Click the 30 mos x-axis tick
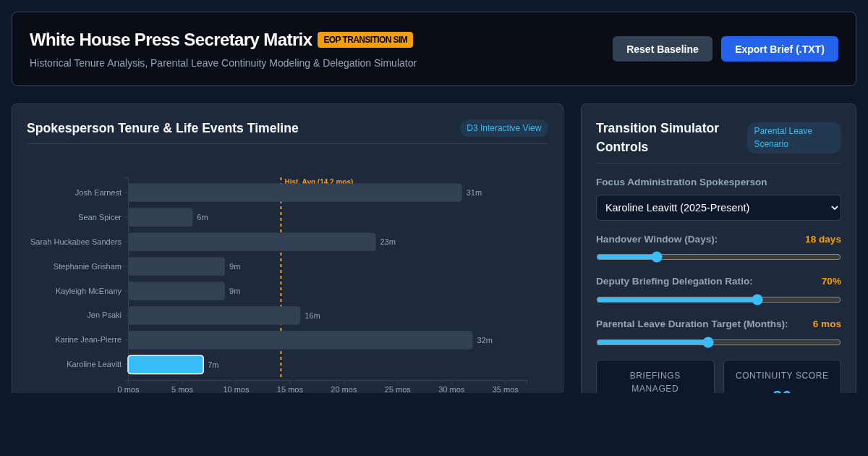Screen dimensions: 868x456 point(451,389)
